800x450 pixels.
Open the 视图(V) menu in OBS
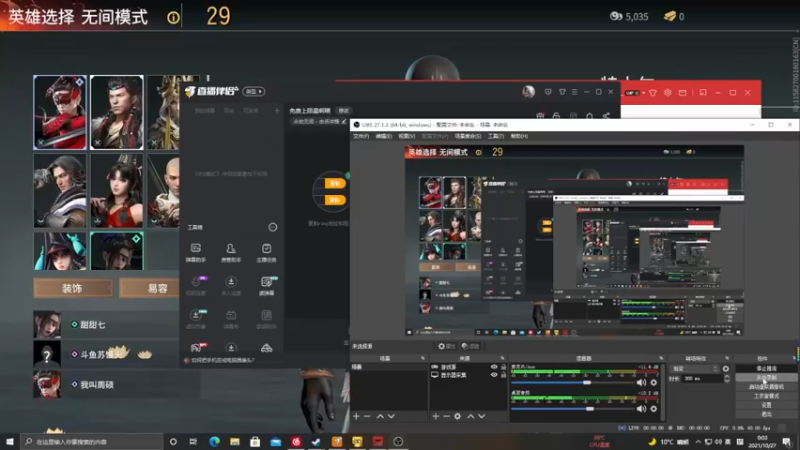pos(407,136)
